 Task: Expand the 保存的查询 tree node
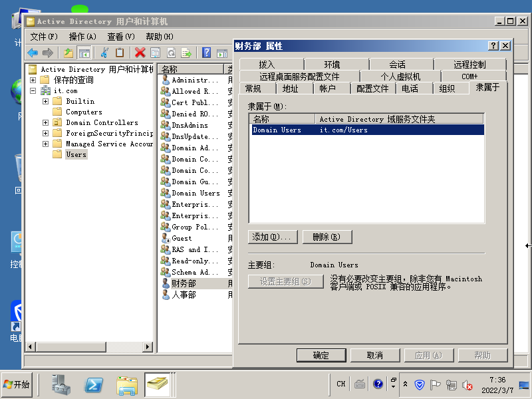(33, 80)
